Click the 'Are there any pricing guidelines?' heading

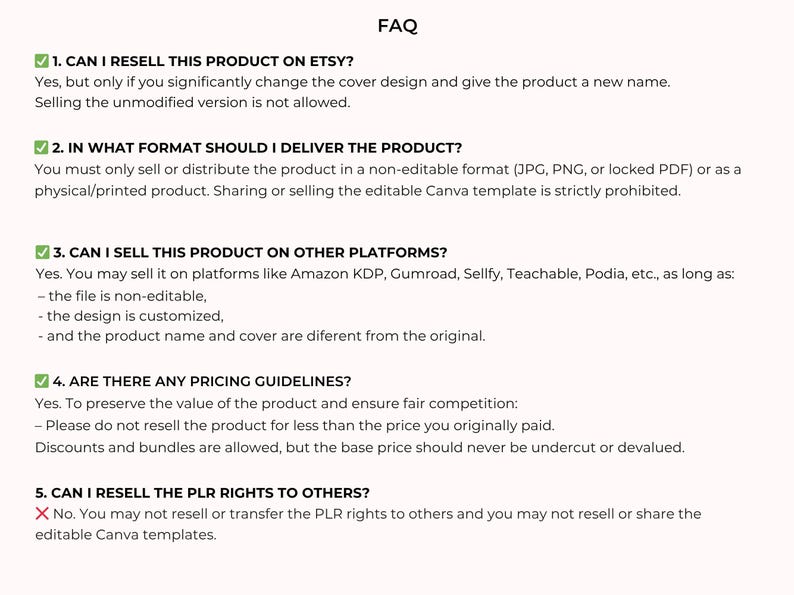(202, 381)
